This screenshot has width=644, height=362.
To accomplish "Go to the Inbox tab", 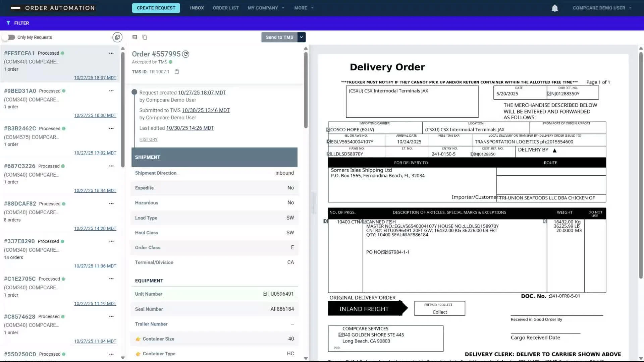I will [197, 8].
